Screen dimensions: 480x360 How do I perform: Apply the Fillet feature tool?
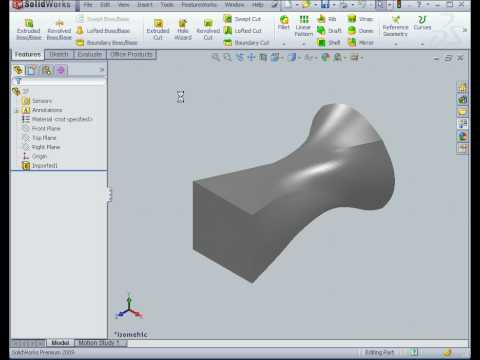click(x=284, y=23)
